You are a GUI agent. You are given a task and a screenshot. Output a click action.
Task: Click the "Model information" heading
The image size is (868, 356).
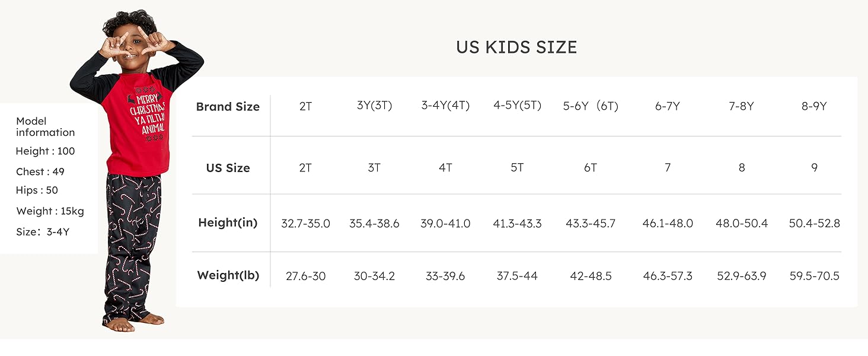click(45, 126)
